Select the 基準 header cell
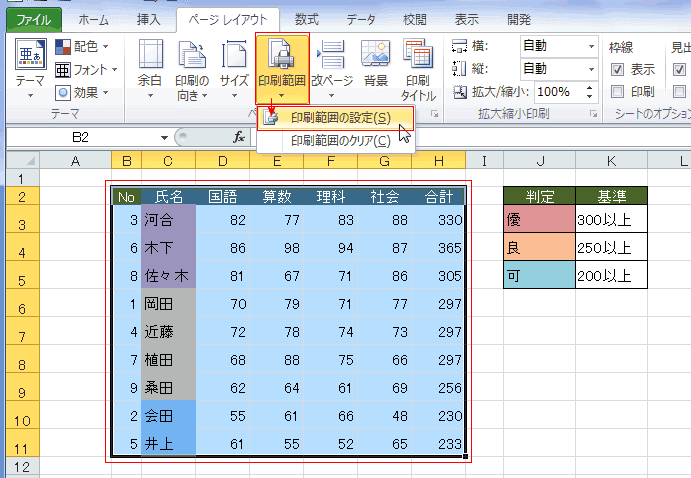Image resolution: width=691 pixels, height=478 pixels. click(612, 196)
